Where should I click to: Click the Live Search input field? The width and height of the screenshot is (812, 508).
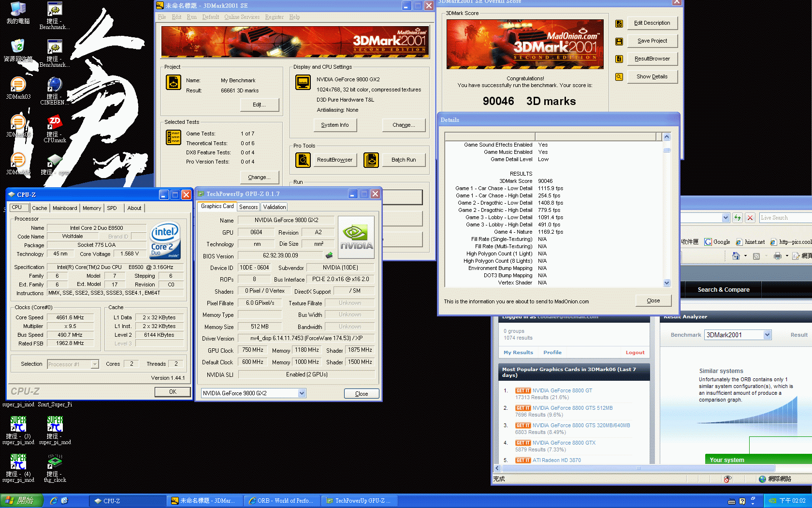pos(785,218)
